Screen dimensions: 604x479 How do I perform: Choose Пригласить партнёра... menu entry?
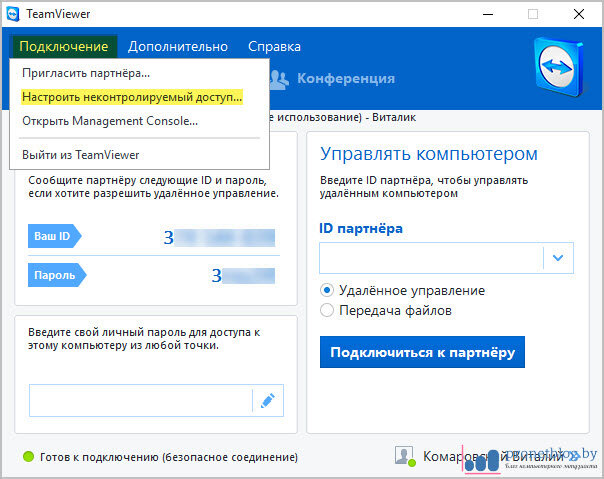(86, 73)
